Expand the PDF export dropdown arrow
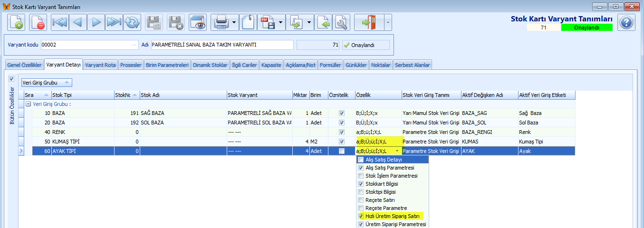Image resolution: width=644 pixels, height=228 pixels. point(281,22)
